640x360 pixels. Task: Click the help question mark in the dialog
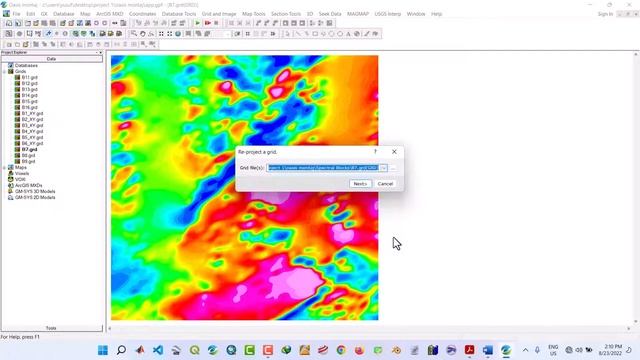coord(376,151)
